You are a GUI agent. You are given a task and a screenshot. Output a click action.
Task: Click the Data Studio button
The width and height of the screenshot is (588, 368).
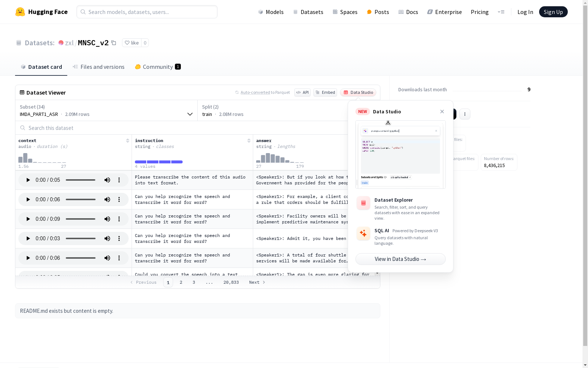358,92
